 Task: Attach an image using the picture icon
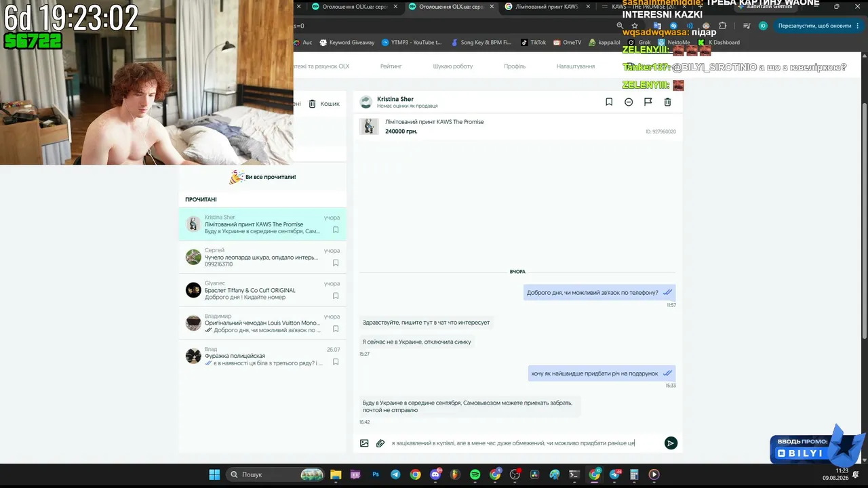[364, 443]
